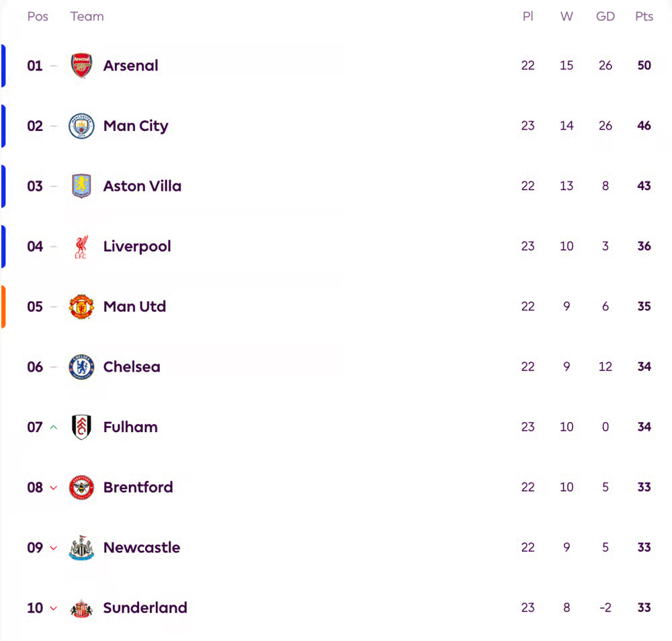Click the Sunderland club crest
The image size is (672, 641).
pyautogui.click(x=81, y=607)
